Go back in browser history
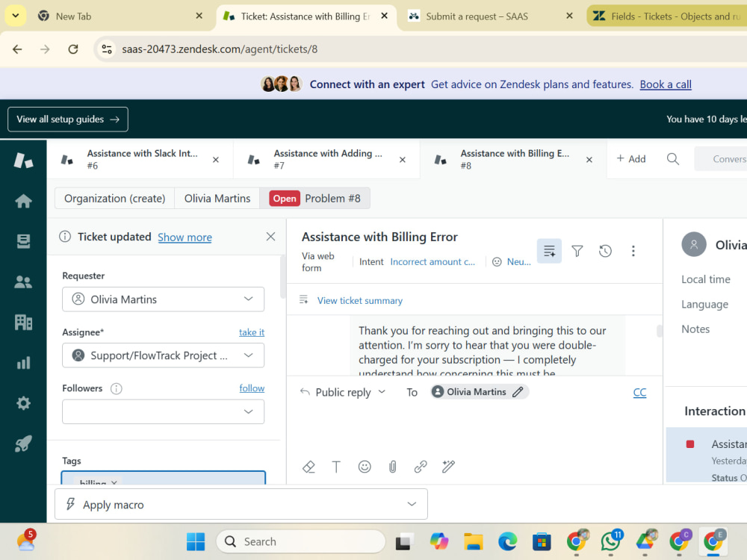The width and height of the screenshot is (747, 560). [x=17, y=49]
